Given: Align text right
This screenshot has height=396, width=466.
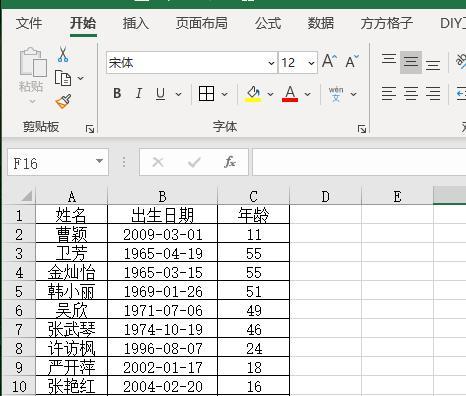Looking at the screenshot, I should tap(433, 94).
